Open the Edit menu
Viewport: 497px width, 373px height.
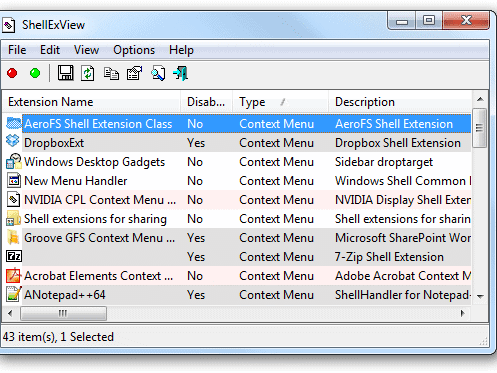click(50, 50)
